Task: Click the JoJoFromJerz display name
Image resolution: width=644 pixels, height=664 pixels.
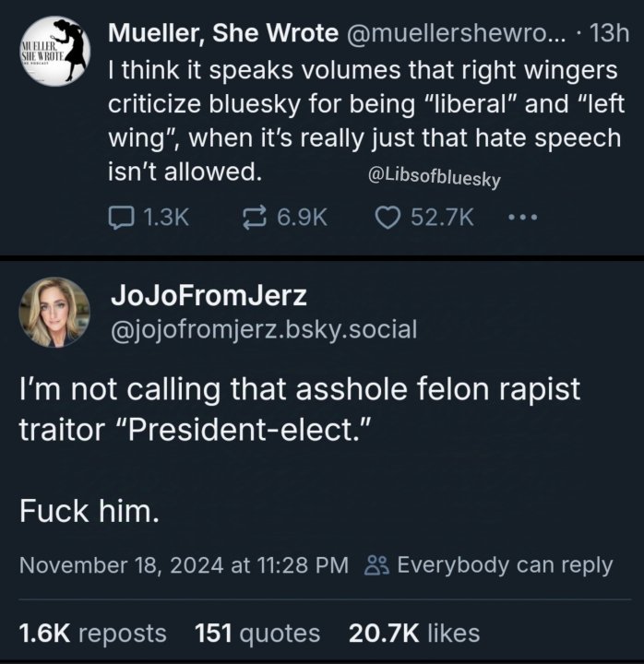Action: (209, 295)
